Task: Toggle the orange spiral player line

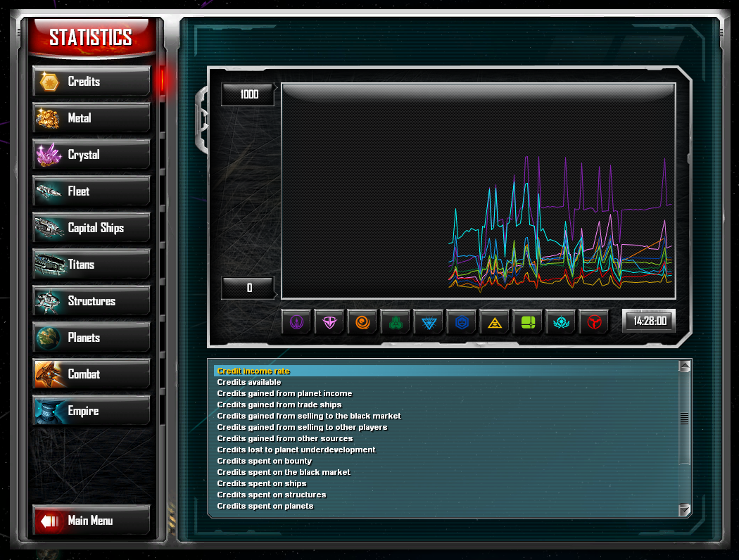Action: coord(362,322)
